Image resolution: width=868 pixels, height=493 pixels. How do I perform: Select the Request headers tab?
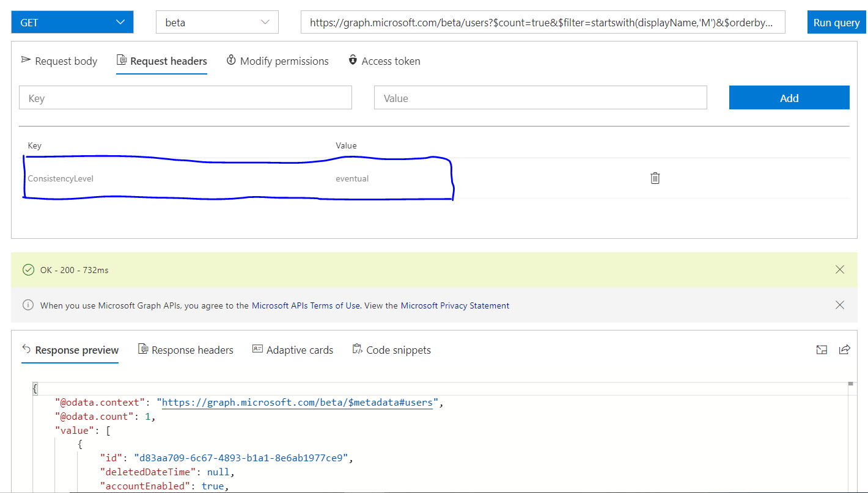pos(162,61)
